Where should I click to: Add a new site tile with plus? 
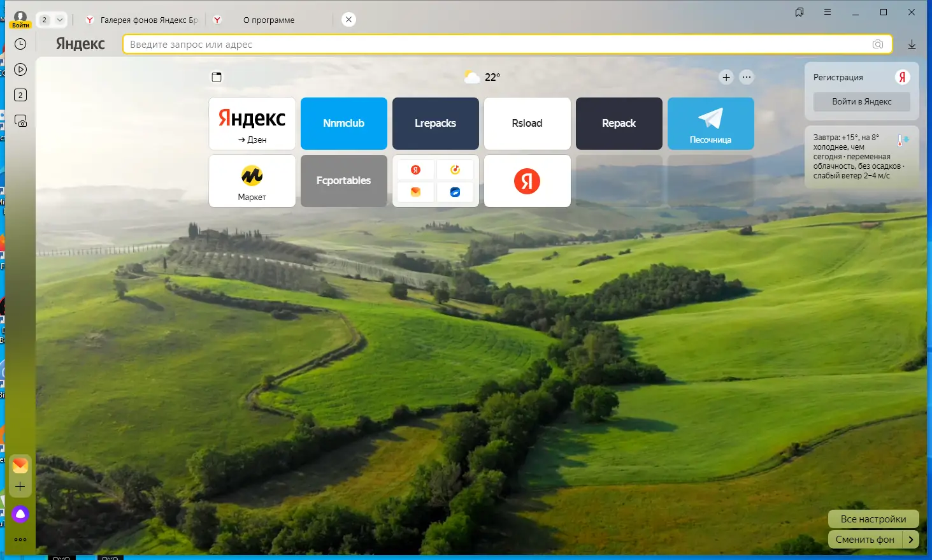726,77
